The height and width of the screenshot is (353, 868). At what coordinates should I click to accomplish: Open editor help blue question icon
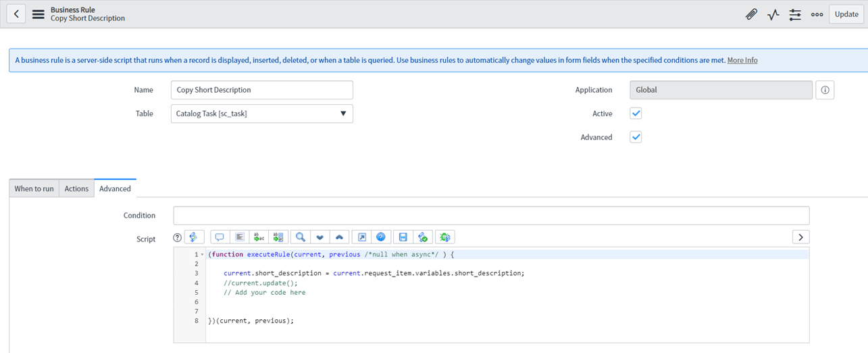coord(381,237)
